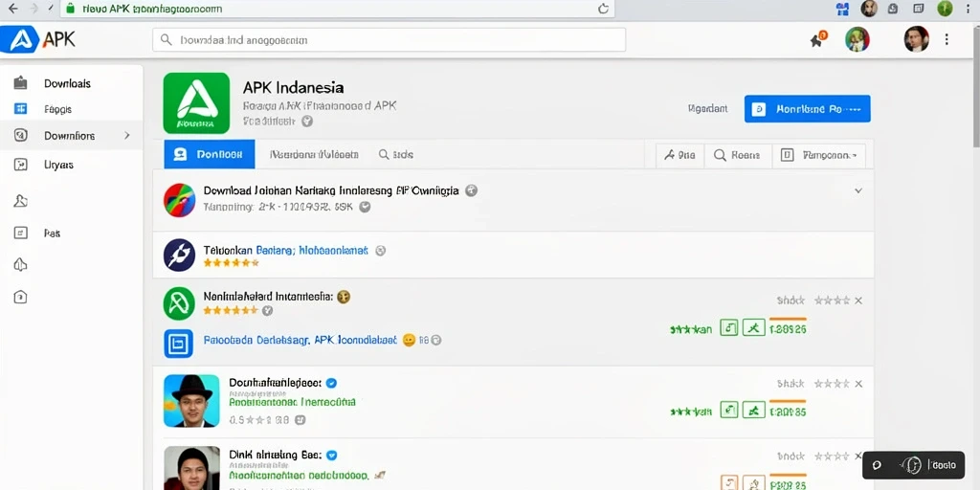Click the green extension icon in the browser bar

pyautogui.click(x=945, y=8)
